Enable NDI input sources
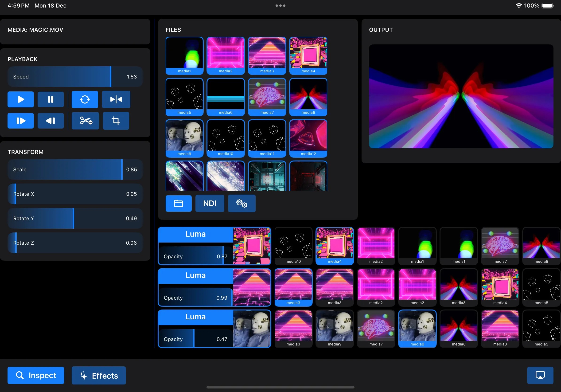 click(x=209, y=203)
